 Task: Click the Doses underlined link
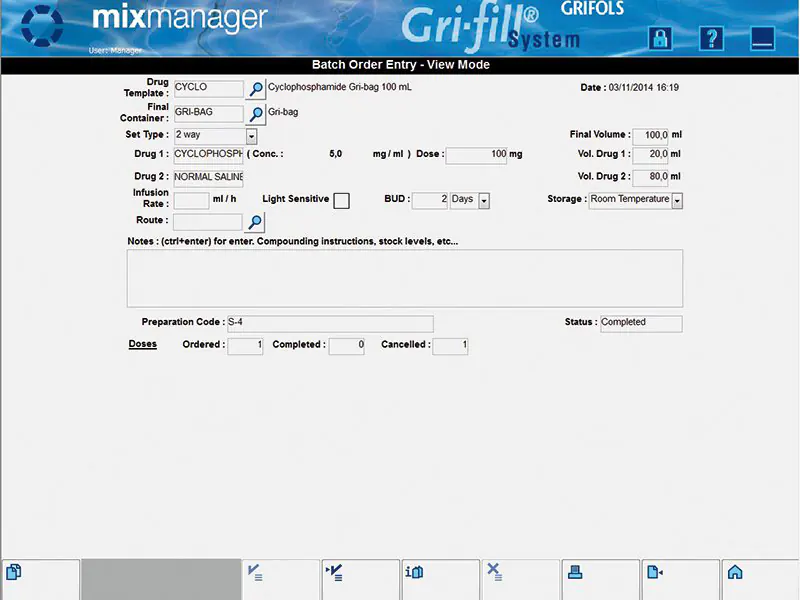[143, 345]
